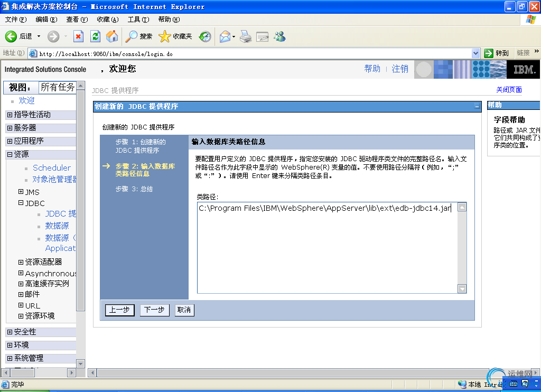541x392 pixels.
Task: Click the IE Back arrow icon
Action: 11,36
